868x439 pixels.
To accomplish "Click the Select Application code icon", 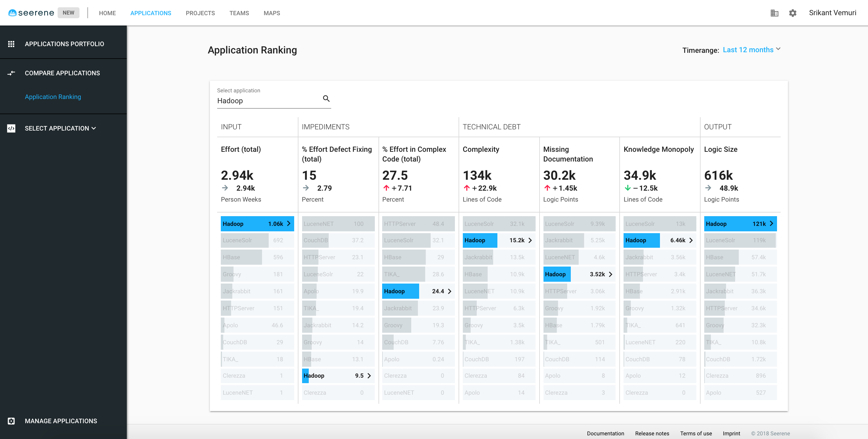I will [11, 128].
